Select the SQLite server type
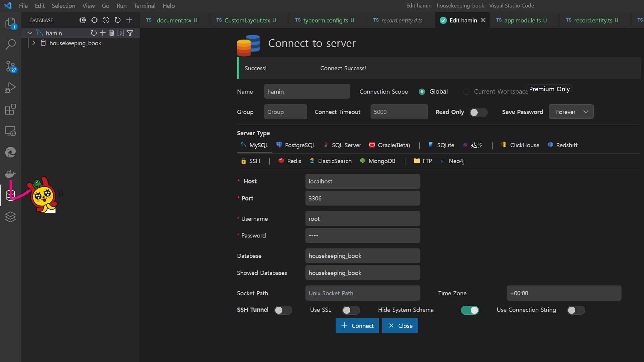Image resolution: width=644 pixels, height=362 pixels. tap(441, 145)
